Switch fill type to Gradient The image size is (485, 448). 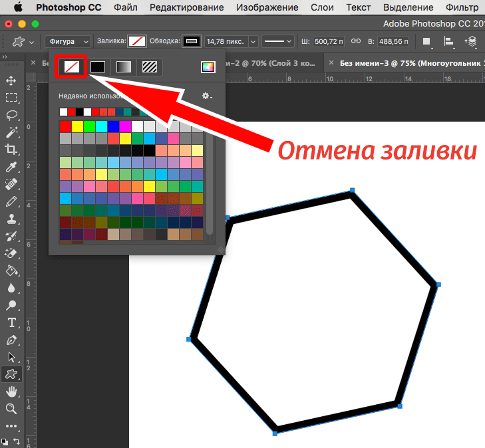click(x=124, y=66)
